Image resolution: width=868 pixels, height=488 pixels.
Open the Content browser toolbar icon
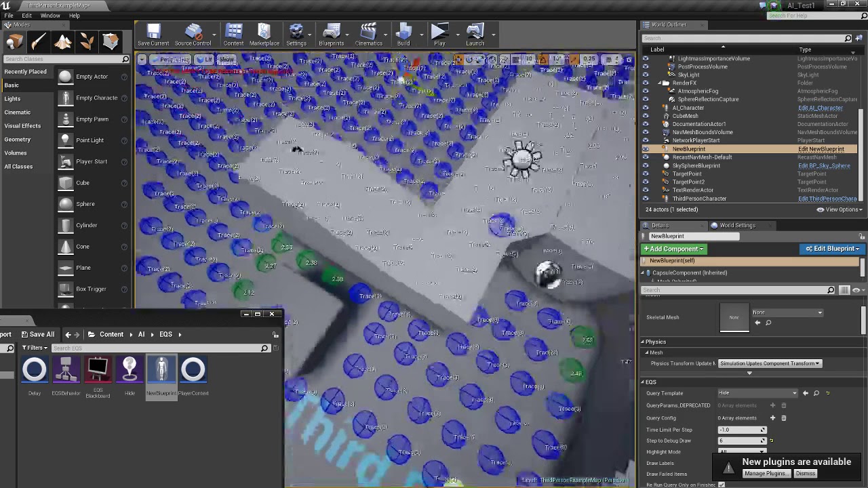[233, 35]
